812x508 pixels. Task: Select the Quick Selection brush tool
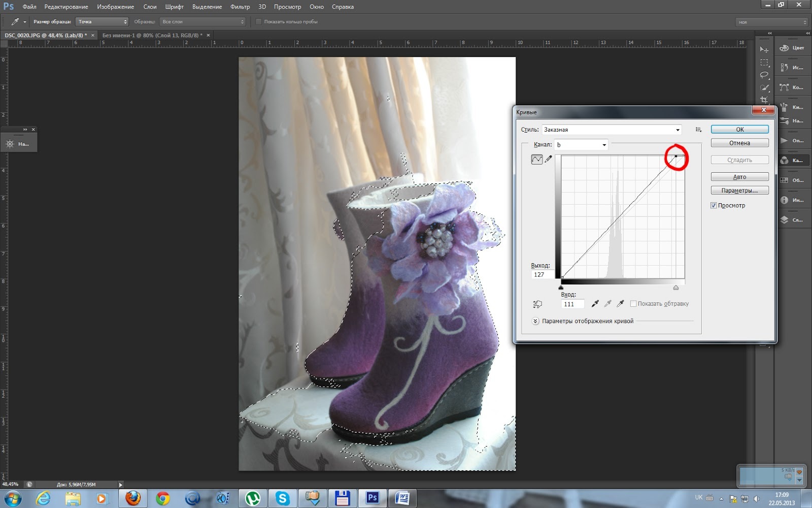tap(764, 87)
